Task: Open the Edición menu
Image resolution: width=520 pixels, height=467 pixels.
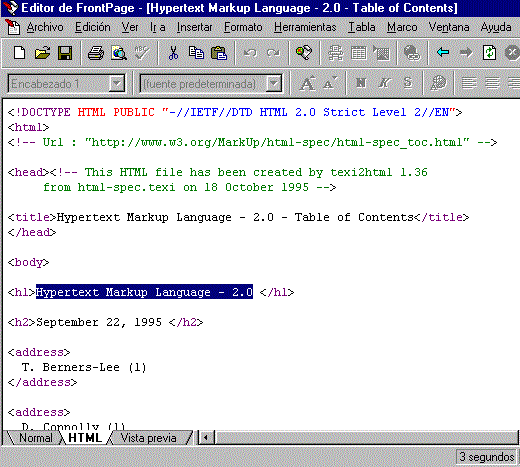Action: point(93,27)
